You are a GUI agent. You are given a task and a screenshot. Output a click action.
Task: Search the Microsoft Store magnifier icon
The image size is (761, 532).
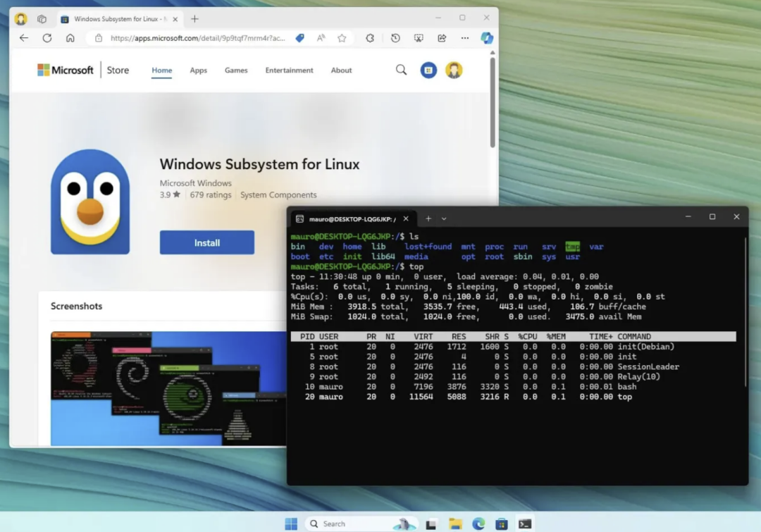[x=402, y=70]
